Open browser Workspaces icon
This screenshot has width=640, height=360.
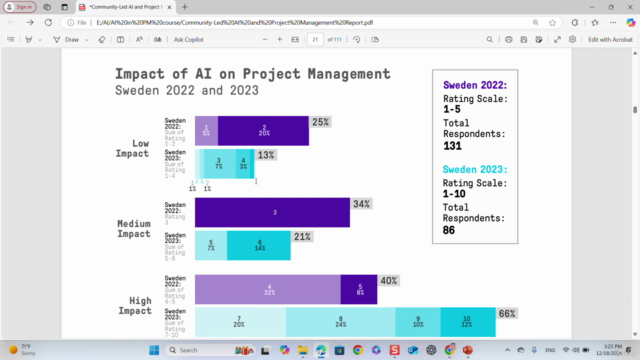[x=47, y=7]
